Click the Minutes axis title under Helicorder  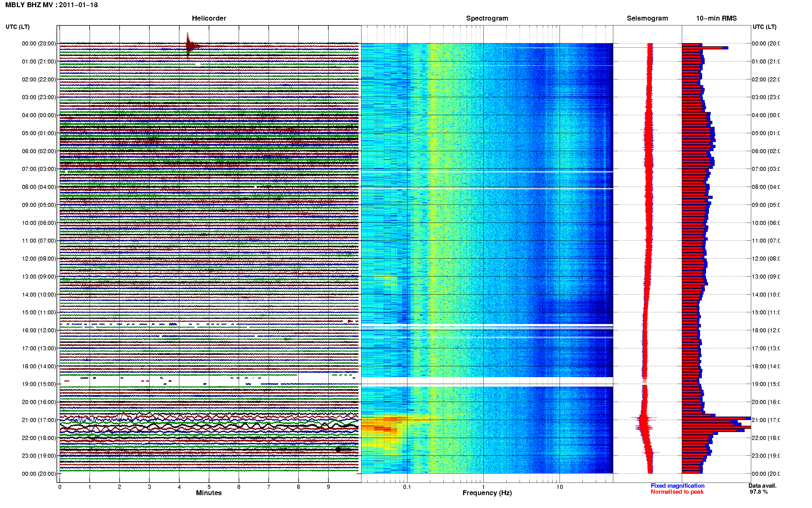209,493
